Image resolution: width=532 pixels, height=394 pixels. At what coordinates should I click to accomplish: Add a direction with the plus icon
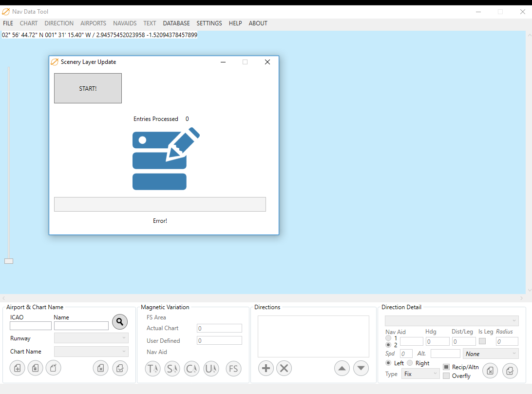tap(266, 368)
